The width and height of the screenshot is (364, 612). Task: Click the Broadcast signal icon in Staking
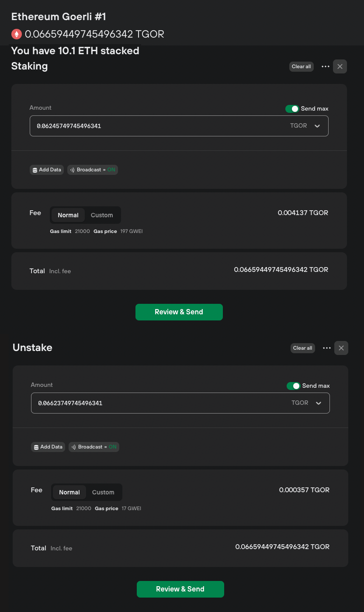[72, 170]
